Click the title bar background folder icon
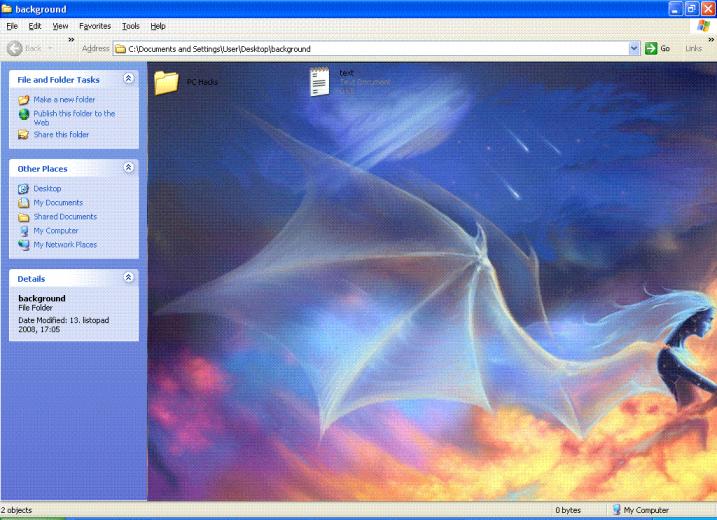The image size is (717, 520). [x=6, y=9]
